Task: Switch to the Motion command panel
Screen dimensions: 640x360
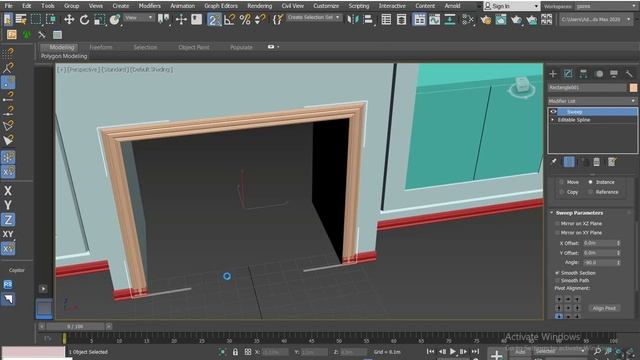Action: (599, 74)
